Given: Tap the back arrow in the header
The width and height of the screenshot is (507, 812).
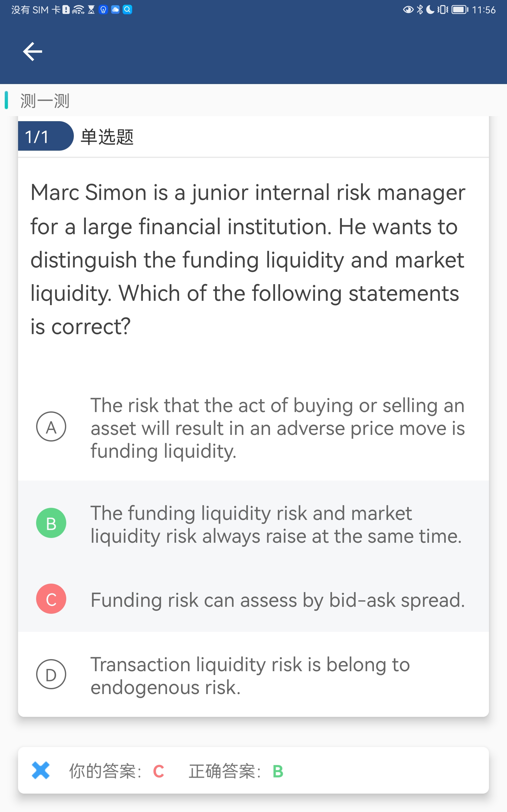Looking at the screenshot, I should [x=33, y=52].
